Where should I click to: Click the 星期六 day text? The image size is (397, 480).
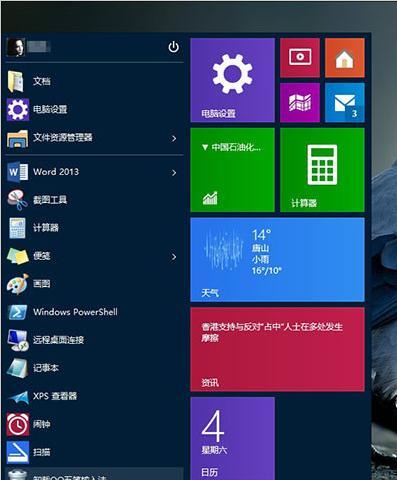pos(214,450)
